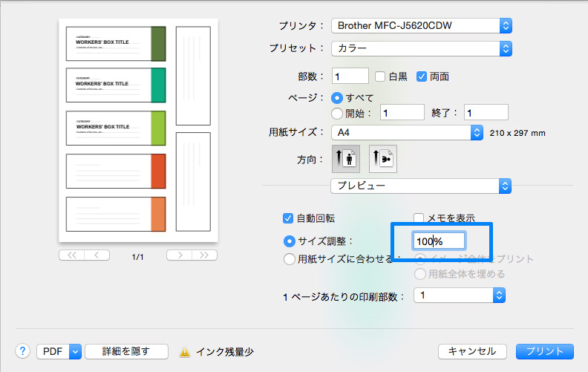The image size is (588, 372).
Task: Select landscape orientation icon
Action: click(x=382, y=159)
